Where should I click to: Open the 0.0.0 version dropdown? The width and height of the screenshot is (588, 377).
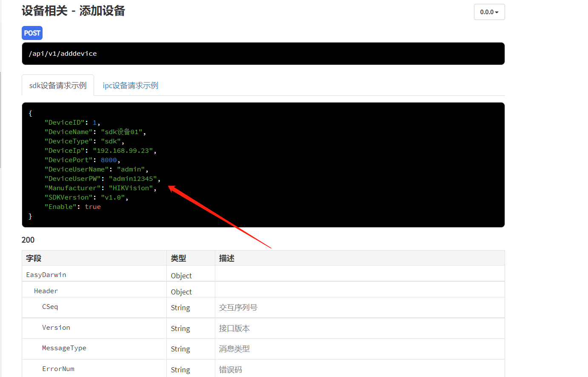[x=489, y=12]
